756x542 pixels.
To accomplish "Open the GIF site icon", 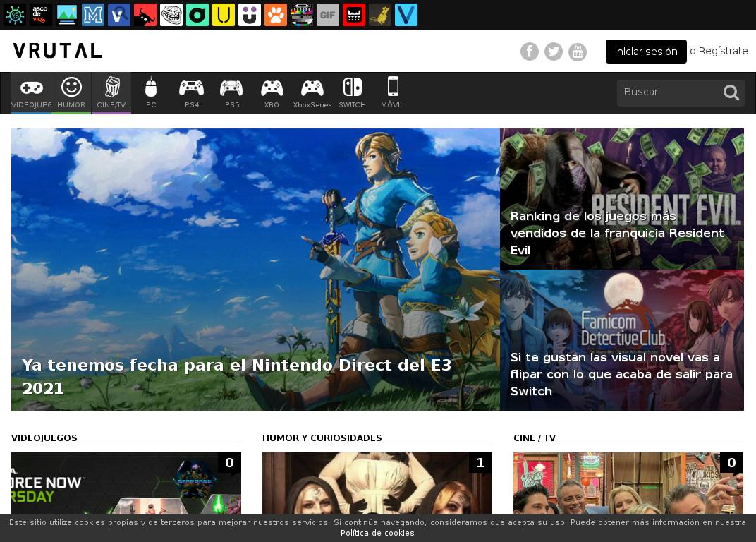I will pyautogui.click(x=328, y=15).
